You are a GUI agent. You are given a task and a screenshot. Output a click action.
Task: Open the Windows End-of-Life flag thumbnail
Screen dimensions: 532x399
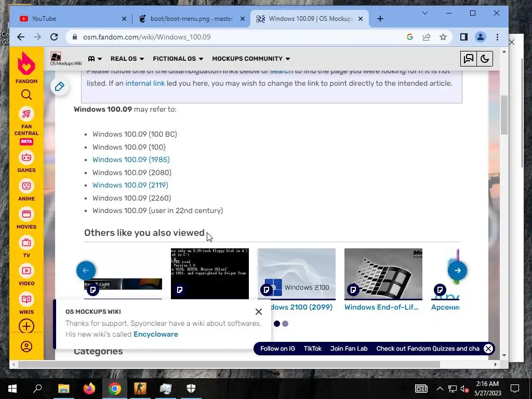(x=383, y=274)
